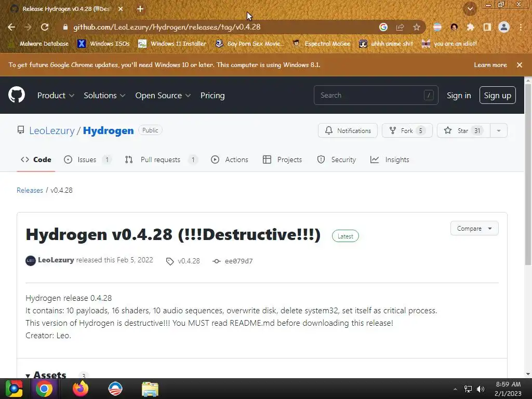532x399 pixels.
Task: Click the taskbar Start button
Action: (x=14, y=389)
